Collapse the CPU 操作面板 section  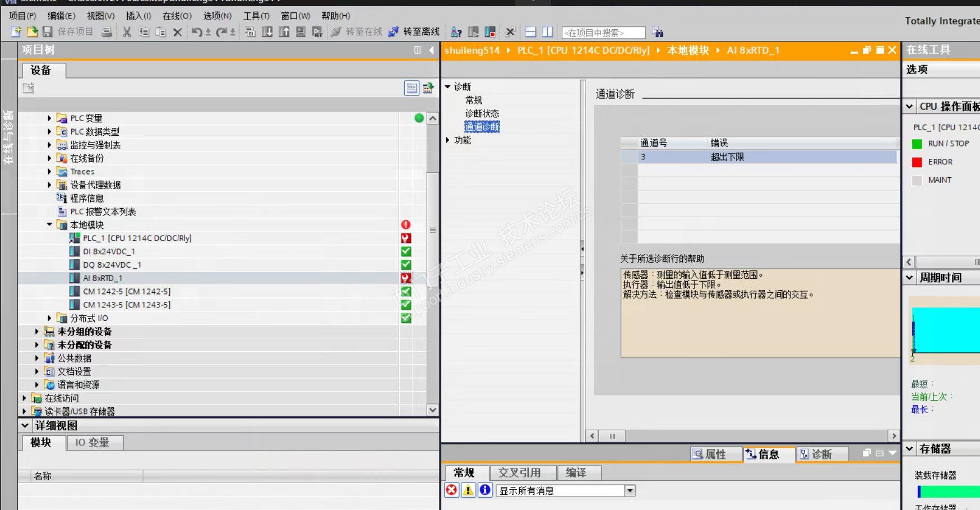point(910,106)
